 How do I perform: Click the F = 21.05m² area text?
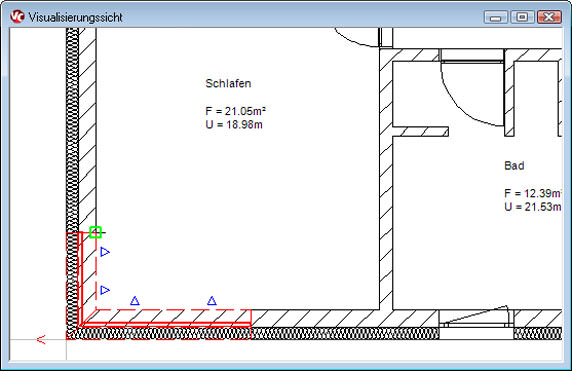[x=235, y=111]
